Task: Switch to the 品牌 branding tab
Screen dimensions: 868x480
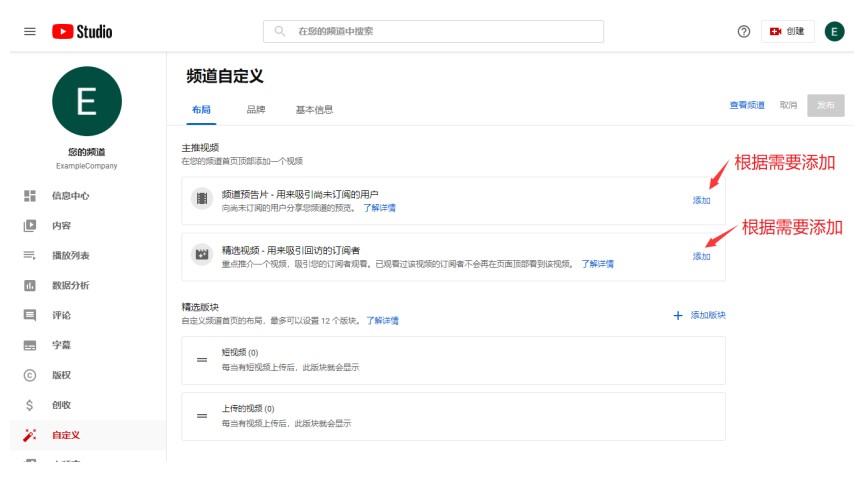Action: coord(256,109)
